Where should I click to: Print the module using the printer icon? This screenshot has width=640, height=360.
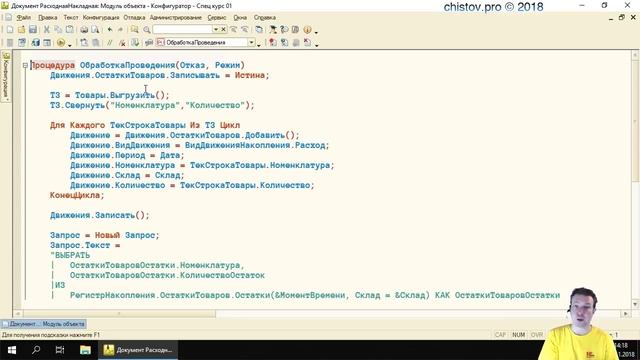coord(84,30)
